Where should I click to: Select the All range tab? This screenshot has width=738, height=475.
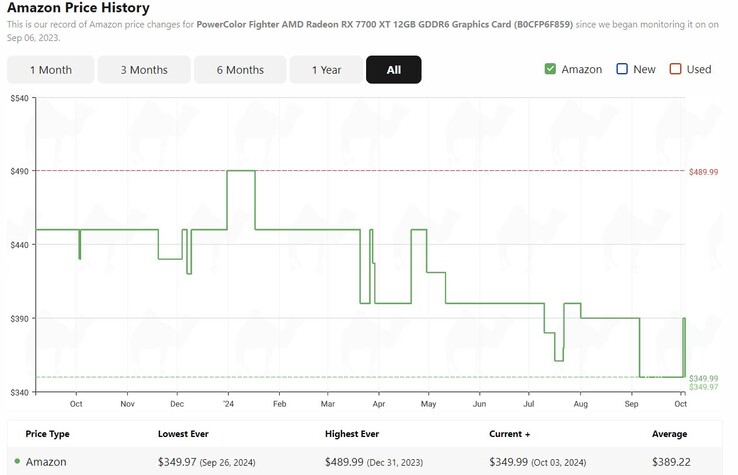(x=393, y=70)
